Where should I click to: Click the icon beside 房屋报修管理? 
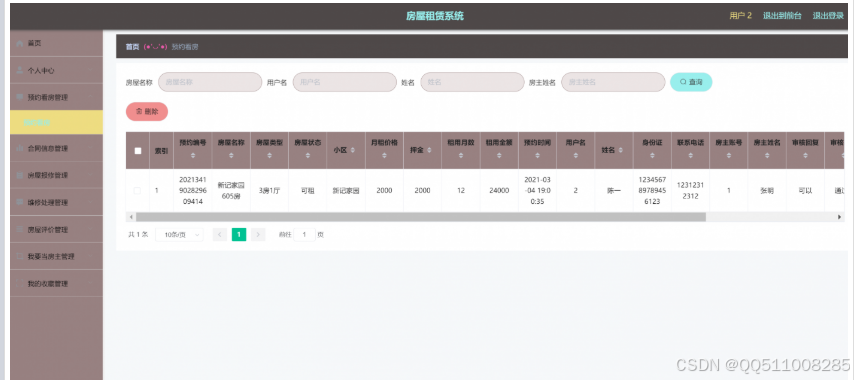(20, 175)
